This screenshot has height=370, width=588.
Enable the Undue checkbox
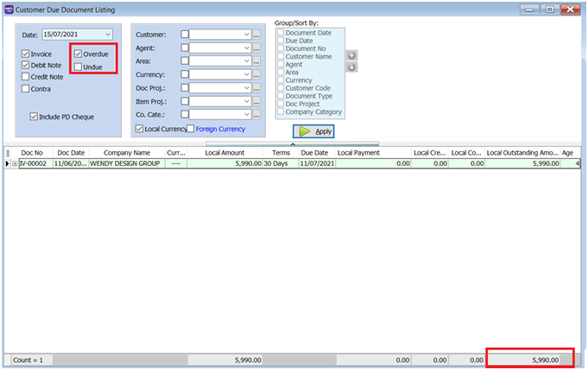tap(79, 67)
